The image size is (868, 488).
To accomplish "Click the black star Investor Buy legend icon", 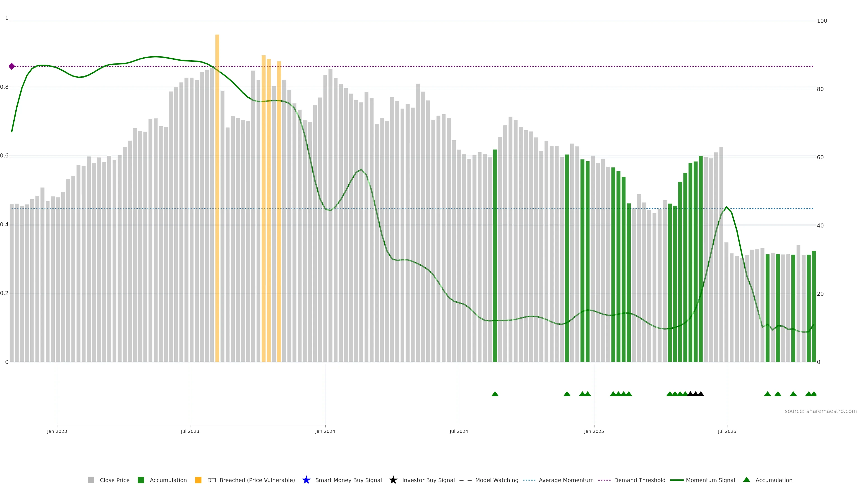I will click(393, 480).
